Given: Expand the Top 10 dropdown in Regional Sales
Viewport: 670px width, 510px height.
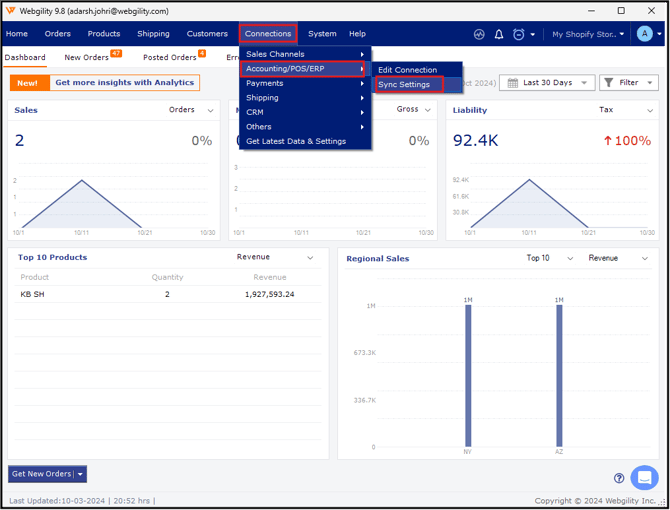Looking at the screenshot, I should (550, 258).
